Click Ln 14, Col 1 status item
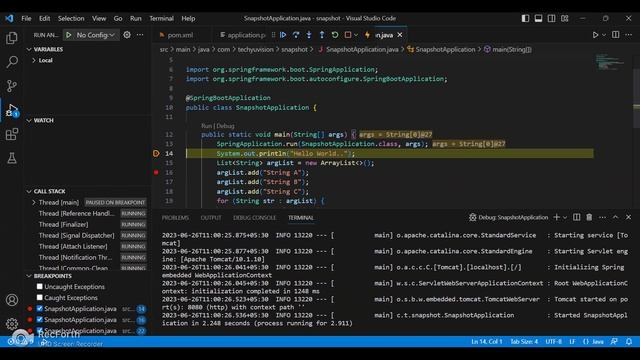Image resolution: width=640 pixels, height=360 pixels. click(x=487, y=342)
